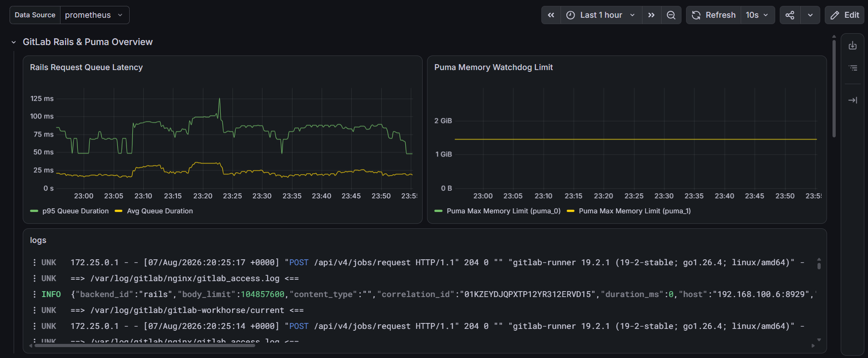This screenshot has width=868, height=358.
Task: Shift time range backward
Action: pyautogui.click(x=551, y=15)
